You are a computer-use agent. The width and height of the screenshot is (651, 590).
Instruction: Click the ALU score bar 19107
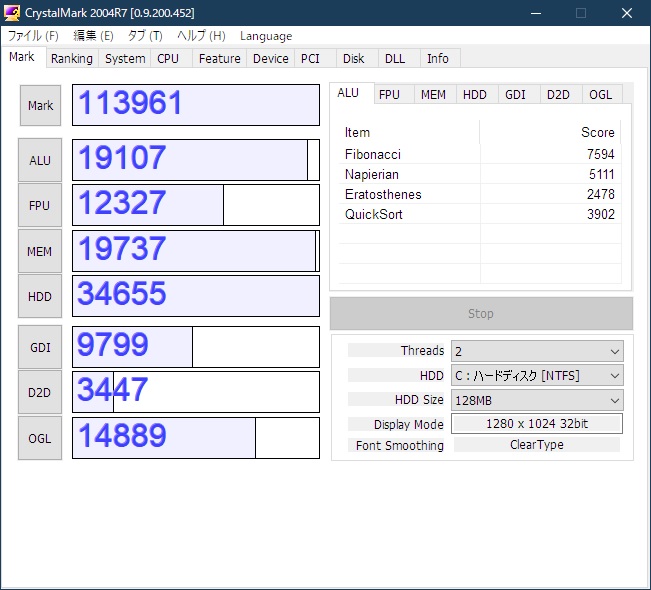[196, 160]
